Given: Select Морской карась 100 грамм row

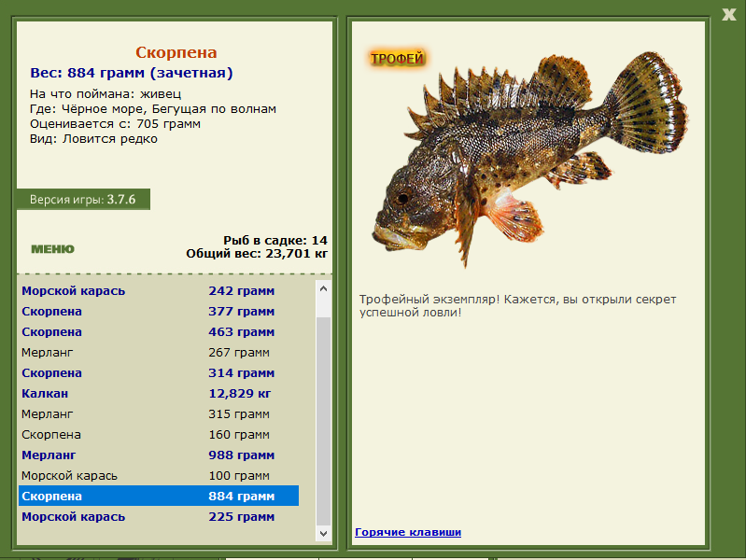Looking at the screenshot, I should 159,475.
